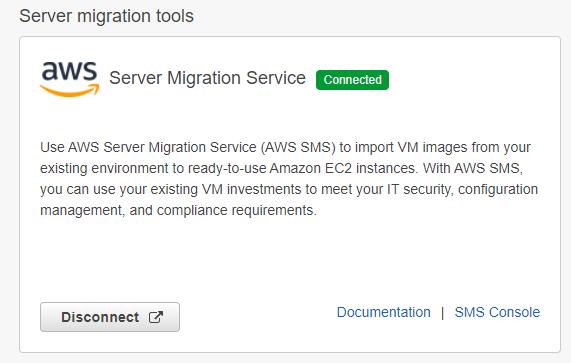This screenshot has height=363, width=571.
Task: Click the Server migration tools heading
Action: [x=106, y=16]
